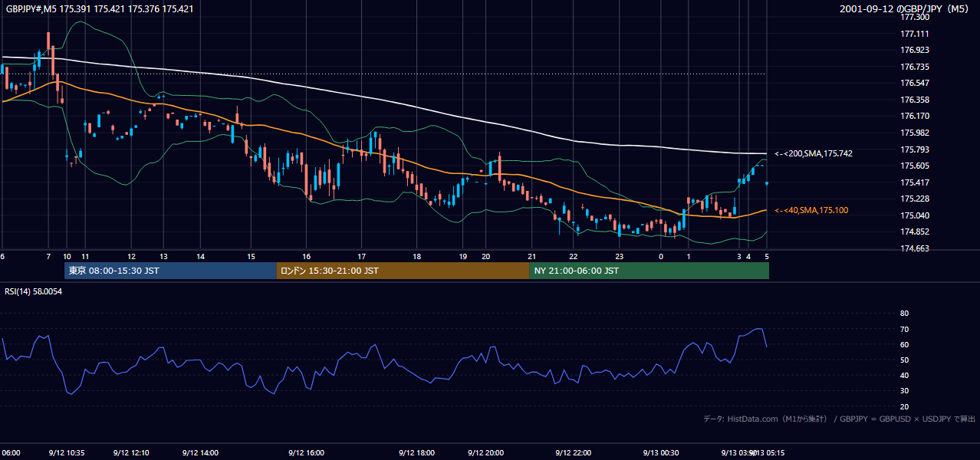Click the 175.228 price scale label
The height and width of the screenshot is (460, 980).
914,199
